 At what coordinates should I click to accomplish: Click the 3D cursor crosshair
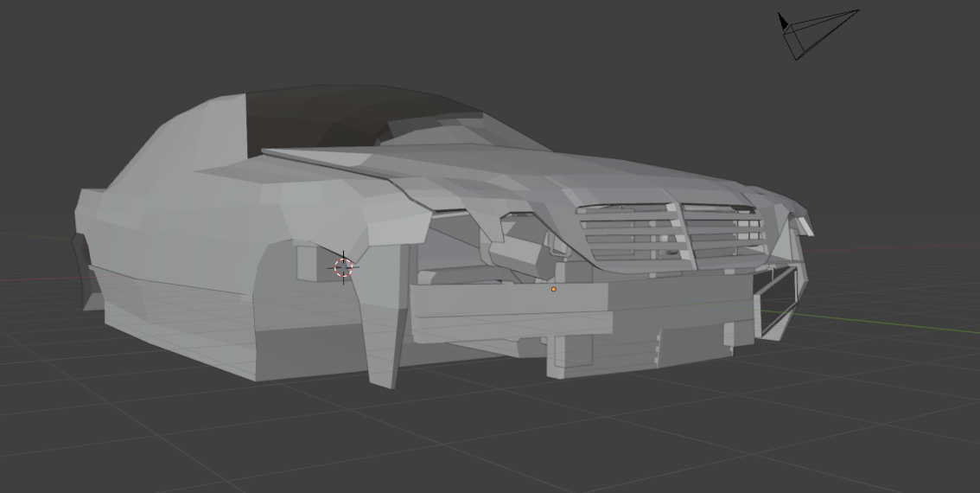pyautogui.click(x=343, y=267)
